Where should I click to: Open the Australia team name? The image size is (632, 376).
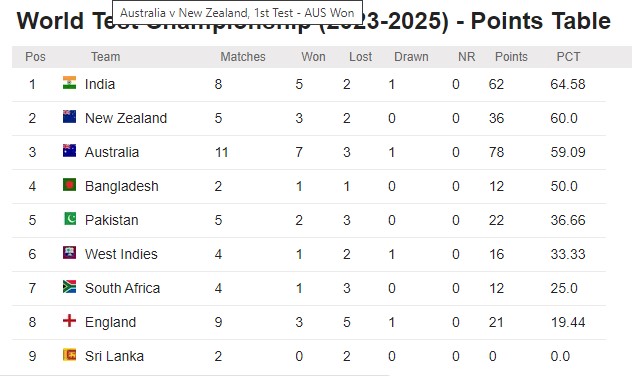coord(112,152)
